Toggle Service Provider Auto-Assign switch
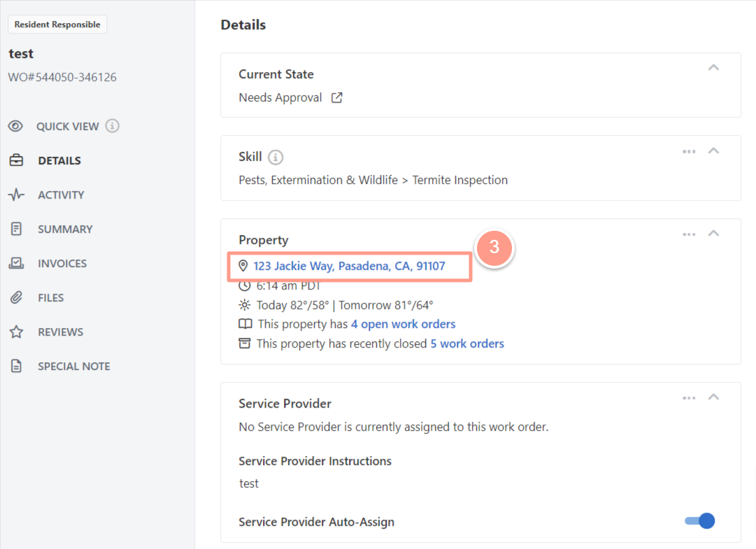 pos(699,521)
